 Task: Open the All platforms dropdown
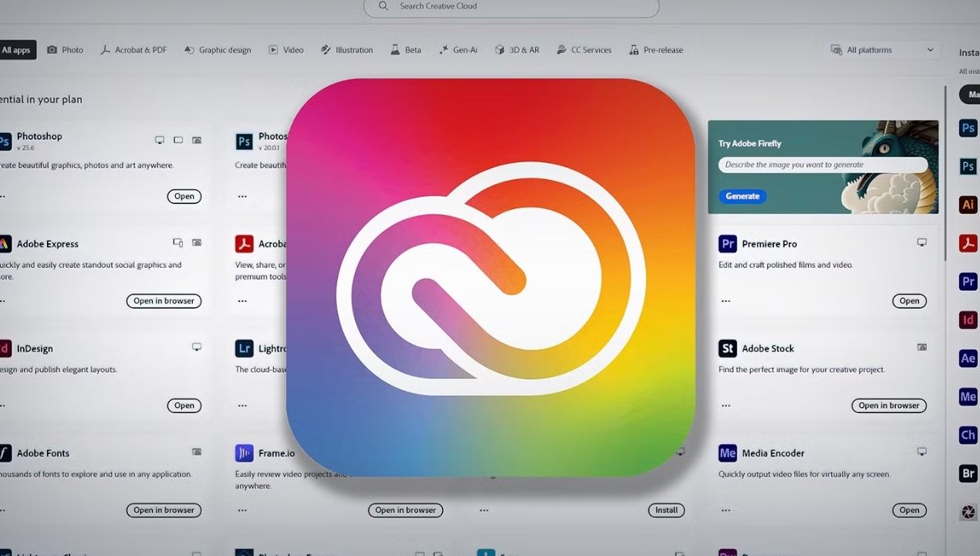point(883,50)
